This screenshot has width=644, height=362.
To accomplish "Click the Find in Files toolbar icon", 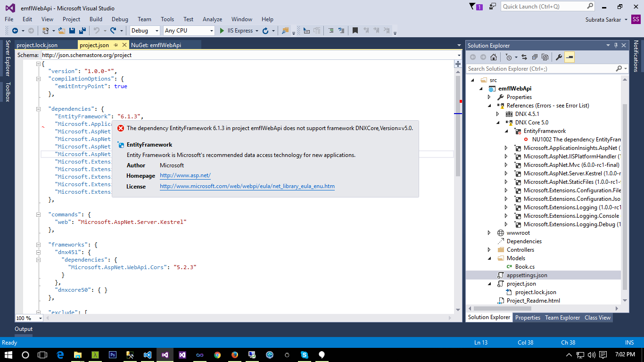I will (285, 31).
